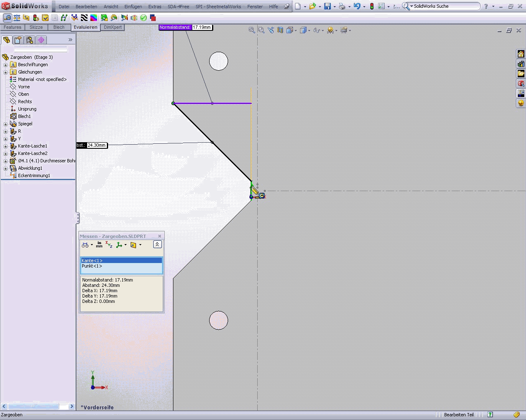The height and width of the screenshot is (420, 526).
Task: Open the Einfügen menu
Action: pos(133,7)
